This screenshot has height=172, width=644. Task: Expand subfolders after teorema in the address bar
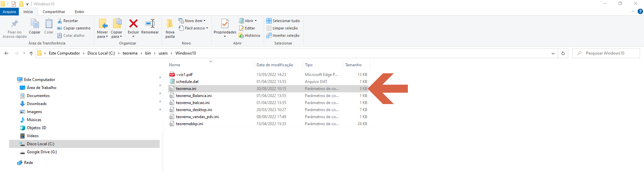(141, 53)
